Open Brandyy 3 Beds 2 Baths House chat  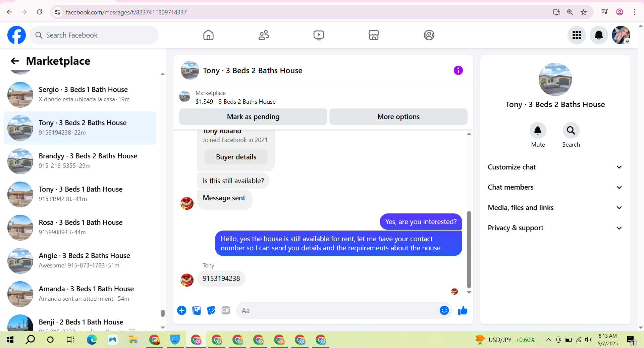pyautogui.click(x=80, y=161)
